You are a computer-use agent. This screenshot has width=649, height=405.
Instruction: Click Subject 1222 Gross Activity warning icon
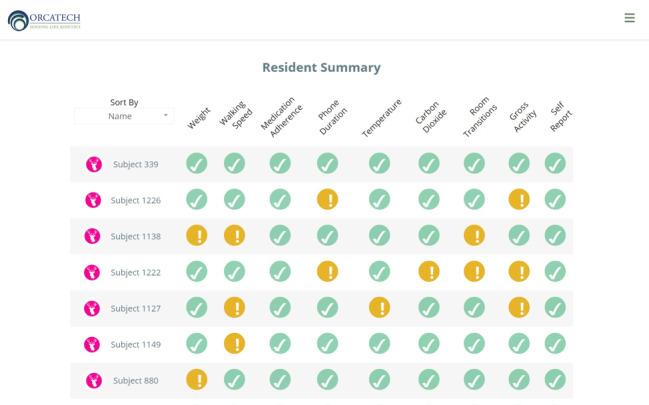pos(519,272)
